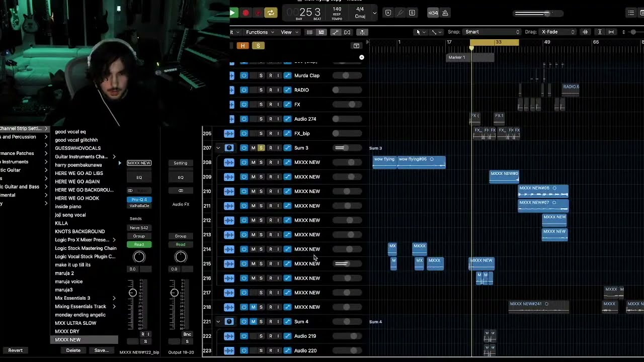
Task: Adjust volume slider on track 215
Action: point(347,263)
